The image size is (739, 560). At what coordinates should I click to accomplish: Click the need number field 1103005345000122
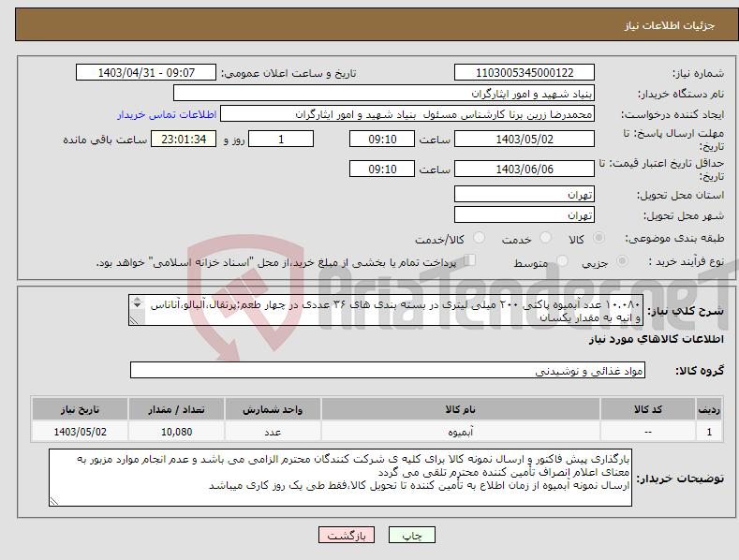click(525, 73)
